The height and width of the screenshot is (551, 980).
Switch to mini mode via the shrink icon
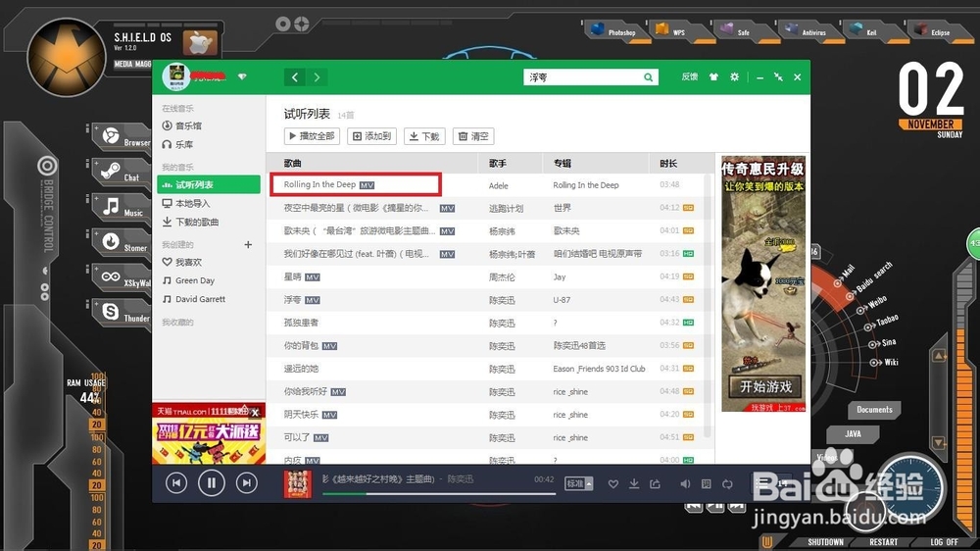(x=778, y=76)
